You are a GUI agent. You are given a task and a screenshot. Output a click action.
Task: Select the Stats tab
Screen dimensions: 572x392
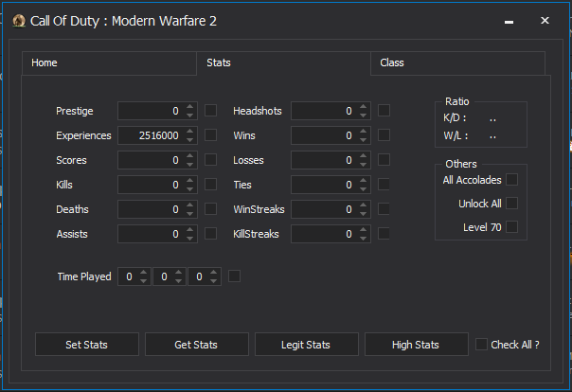pyautogui.click(x=284, y=63)
